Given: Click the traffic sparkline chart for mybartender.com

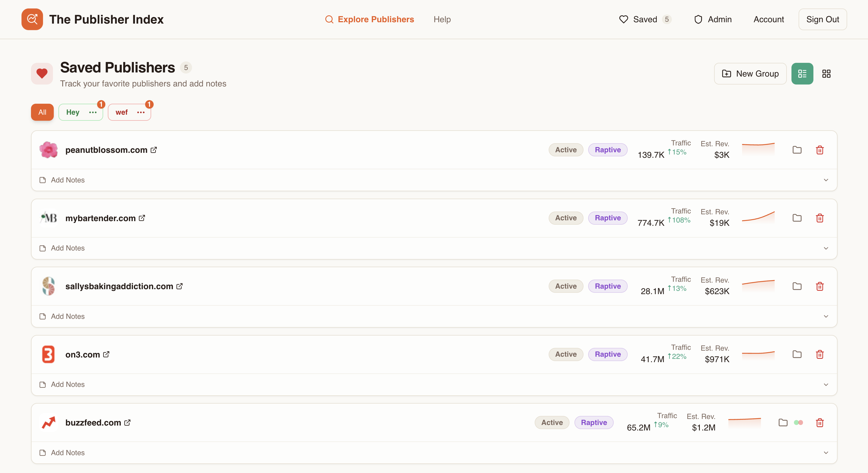Looking at the screenshot, I should coord(758,217).
